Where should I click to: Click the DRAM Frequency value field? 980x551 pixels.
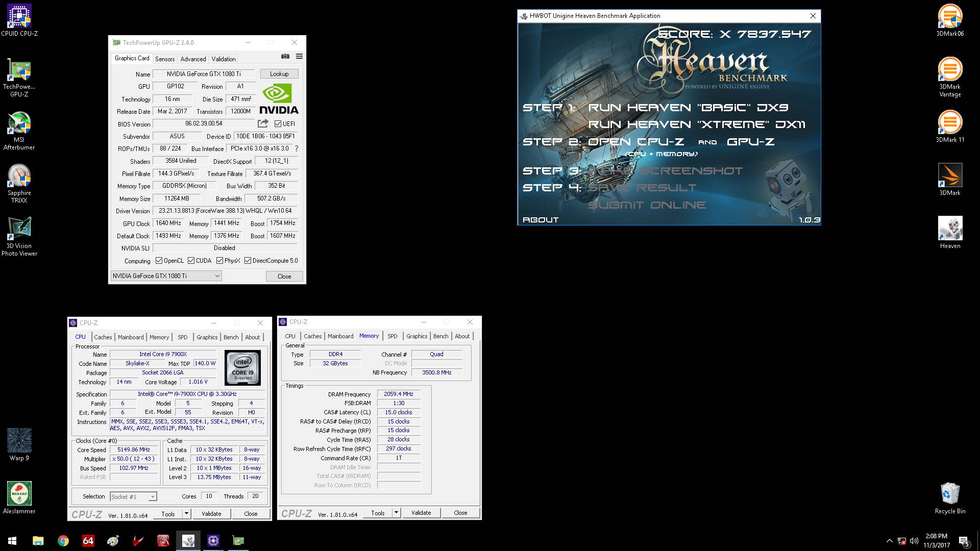(399, 394)
